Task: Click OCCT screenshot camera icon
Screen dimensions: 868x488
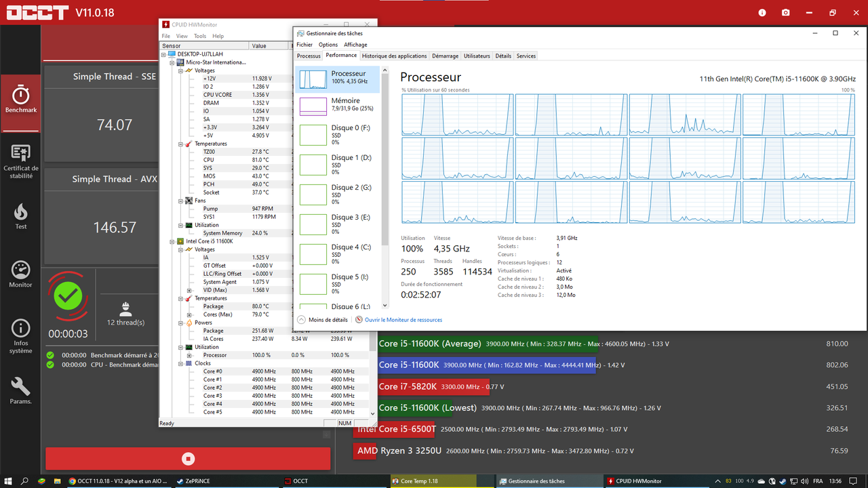Action: [x=785, y=13]
